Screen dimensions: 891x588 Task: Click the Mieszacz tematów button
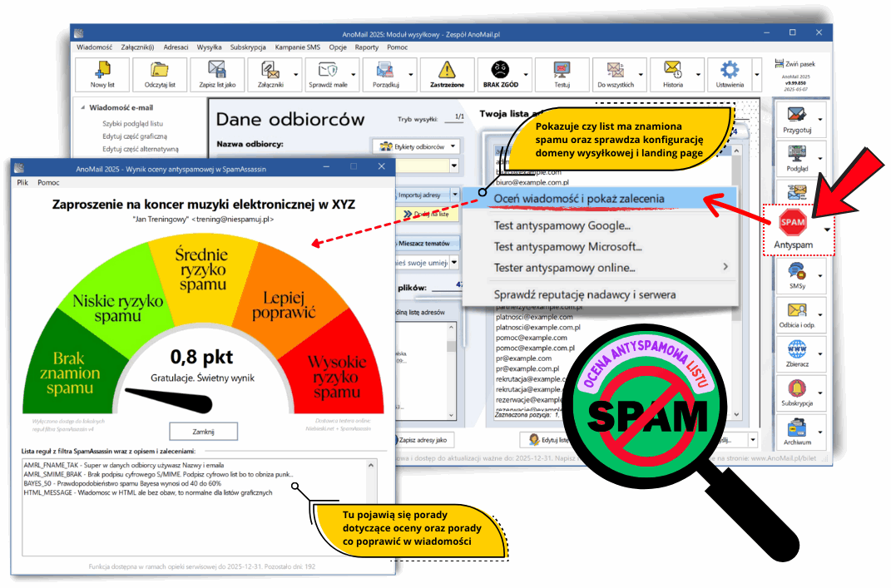click(426, 243)
